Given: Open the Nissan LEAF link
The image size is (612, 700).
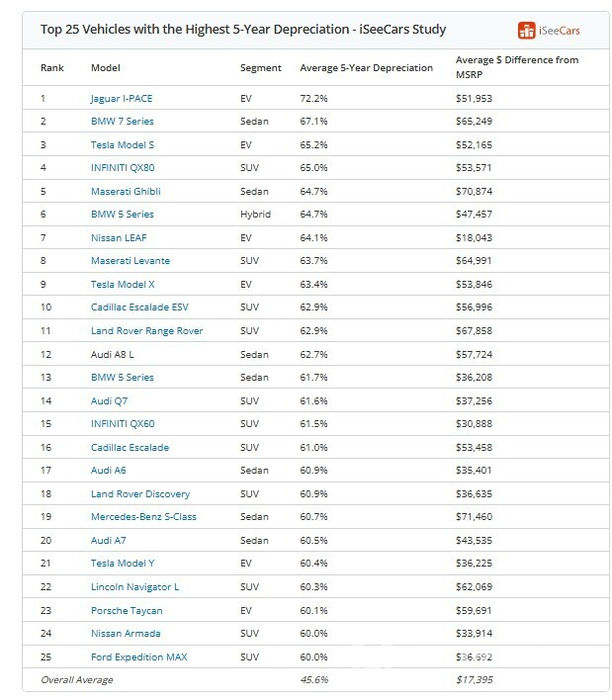Looking at the screenshot, I should click(x=119, y=238).
